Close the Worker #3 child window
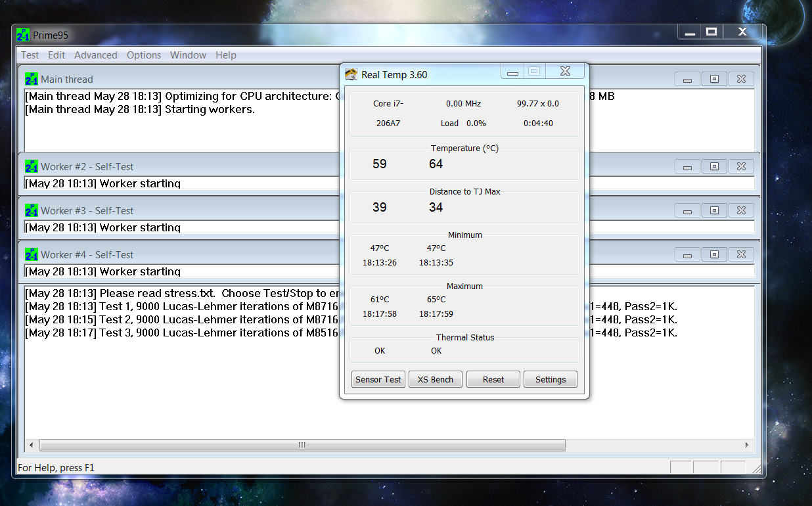812x506 pixels. (741, 210)
